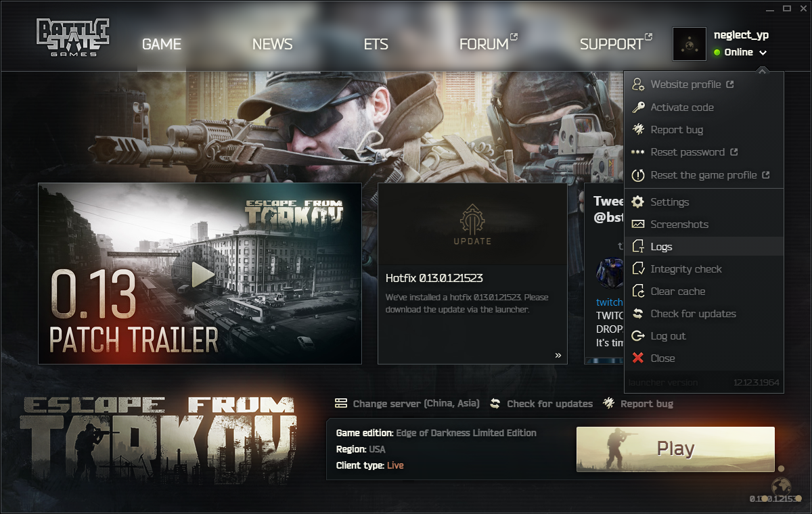This screenshot has width=812, height=514.
Task: Click Change server (China, Asia) link
Action: pyautogui.click(x=416, y=404)
